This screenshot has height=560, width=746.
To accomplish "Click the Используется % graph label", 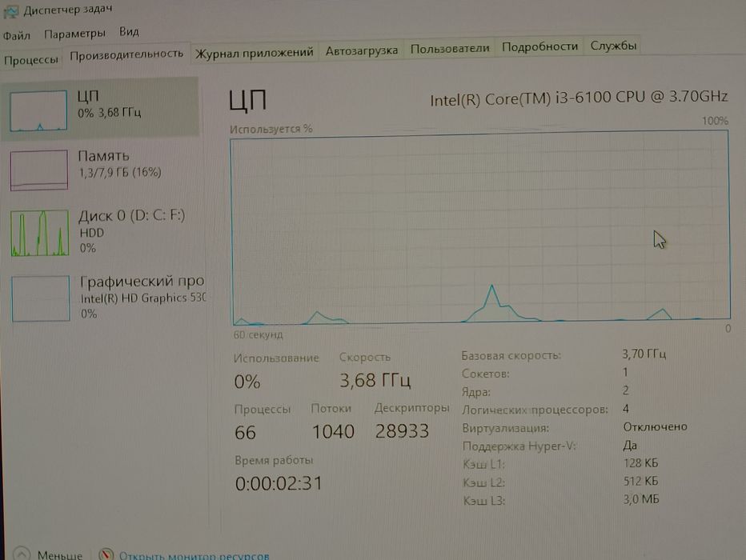I will (x=271, y=129).
